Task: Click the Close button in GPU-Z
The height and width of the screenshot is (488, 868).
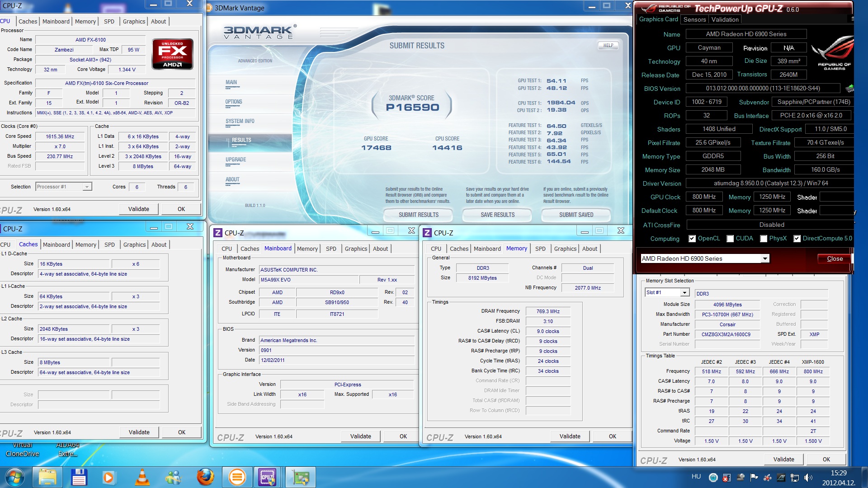Action: [x=835, y=258]
